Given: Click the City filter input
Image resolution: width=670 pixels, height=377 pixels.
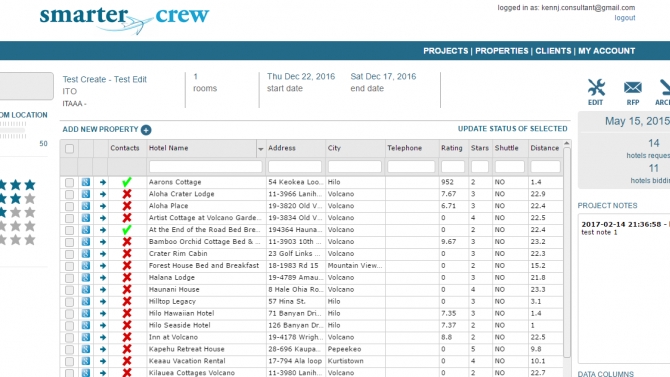Looking at the screenshot, I should [x=355, y=166].
